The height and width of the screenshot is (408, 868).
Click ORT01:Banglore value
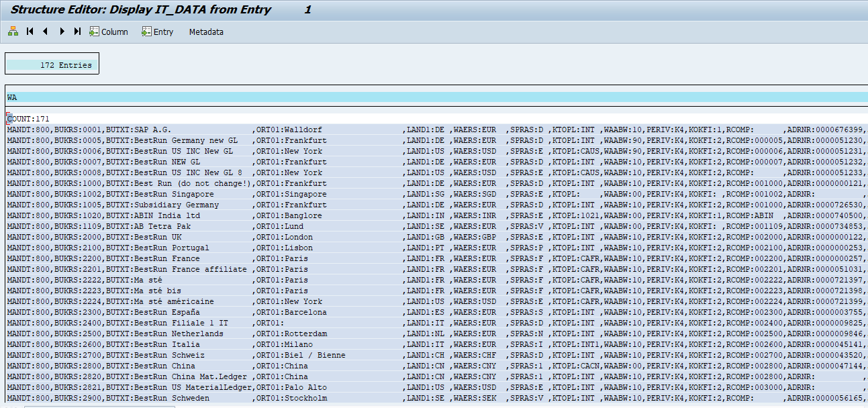(x=289, y=215)
